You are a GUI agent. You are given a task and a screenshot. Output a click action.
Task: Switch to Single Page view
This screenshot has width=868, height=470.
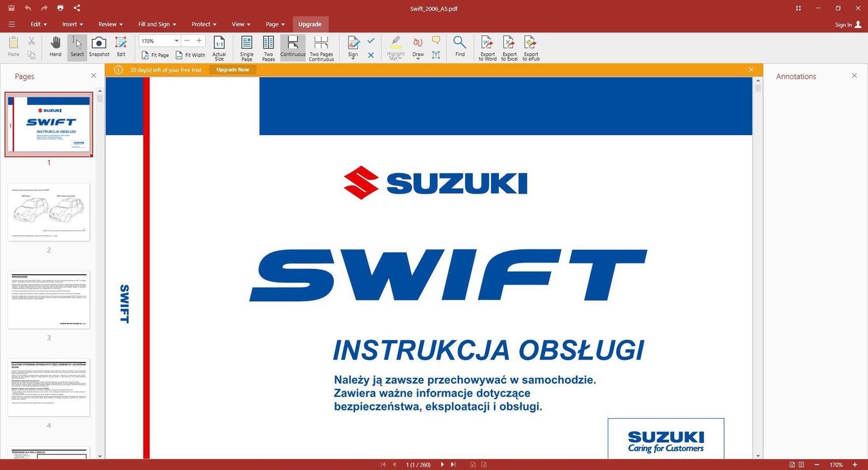click(x=247, y=48)
